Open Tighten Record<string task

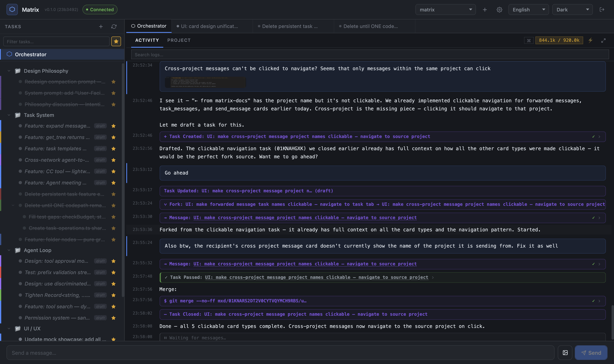[57, 295]
